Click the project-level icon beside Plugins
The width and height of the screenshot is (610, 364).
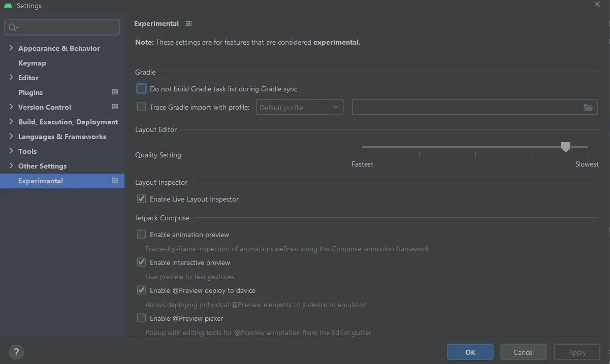pos(115,92)
